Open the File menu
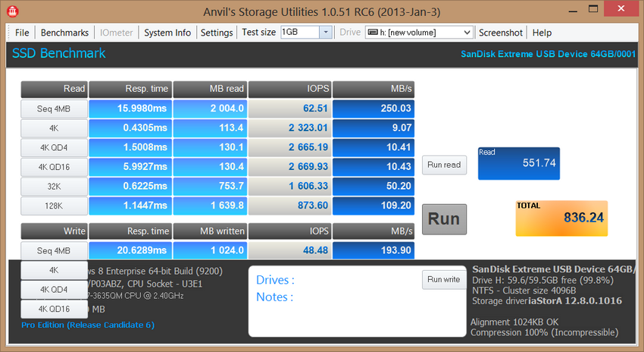This screenshot has height=352, width=644. (x=22, y=33)
